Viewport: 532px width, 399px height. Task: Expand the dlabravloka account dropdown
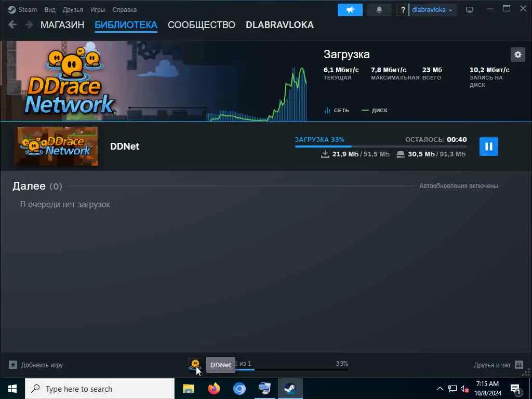[x=432, y=10]
